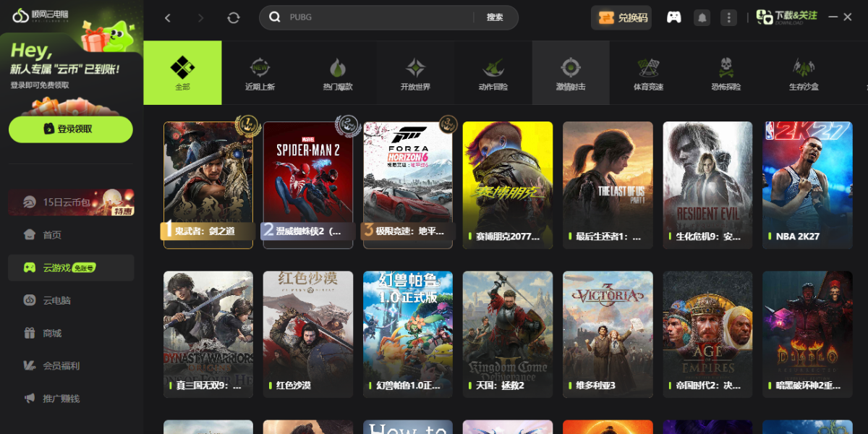Open the Resident Evil 生化危机9 card
The width and height of the screenshot is (868, 434).
(707, 185)
